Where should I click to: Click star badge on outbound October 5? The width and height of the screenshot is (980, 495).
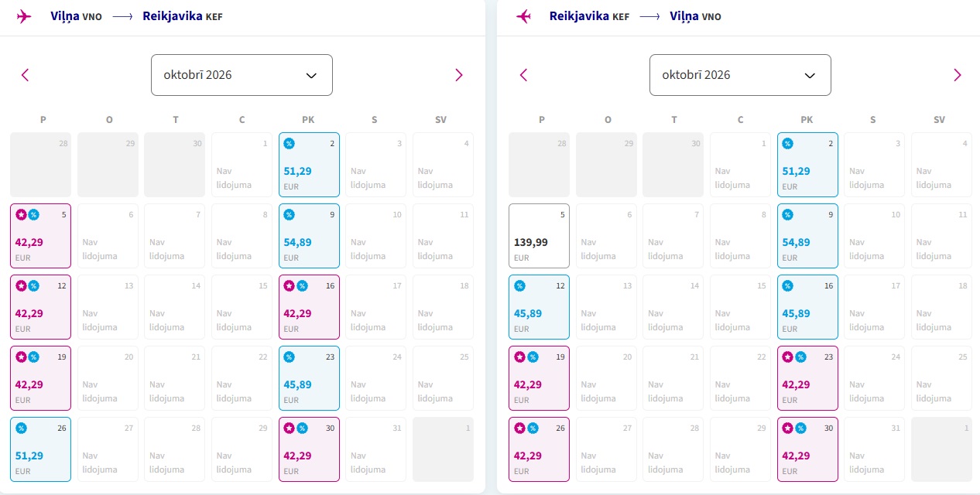coord(21,215)
